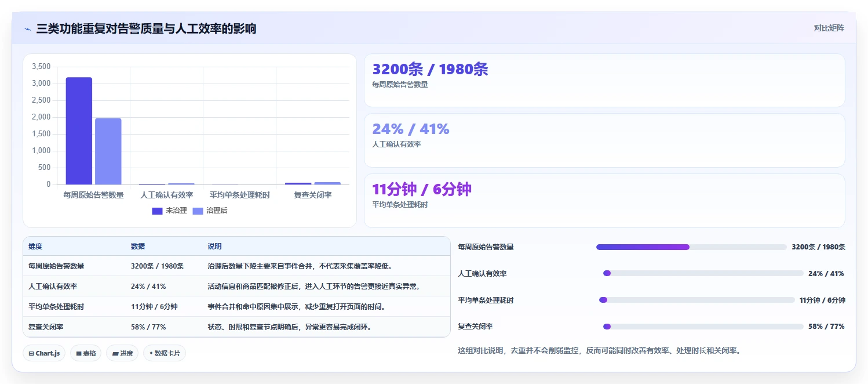
Task: Click the 对比矩阵 label in the header
Action: pyautogui.click(x=829, y=28)
